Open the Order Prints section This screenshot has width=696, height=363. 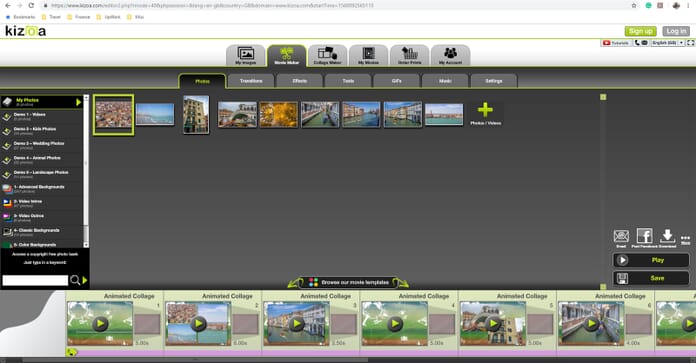point(409,55)
